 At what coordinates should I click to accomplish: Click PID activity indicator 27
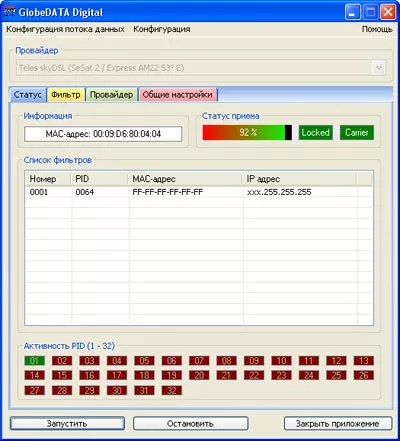pos(34,390)
